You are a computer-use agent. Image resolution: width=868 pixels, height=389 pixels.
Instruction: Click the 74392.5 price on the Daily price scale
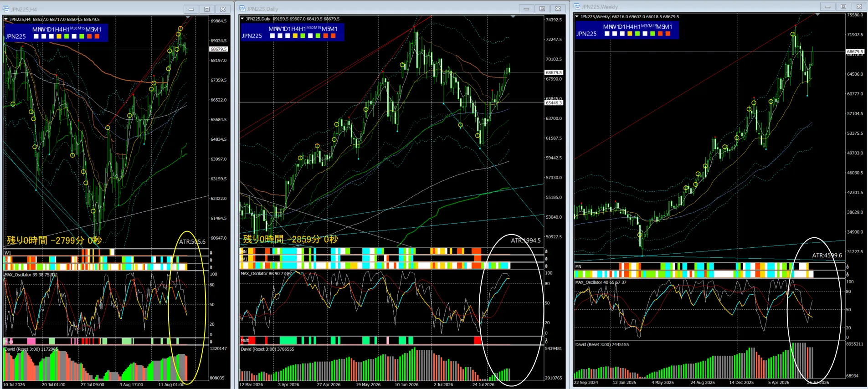tap(554, 20)
